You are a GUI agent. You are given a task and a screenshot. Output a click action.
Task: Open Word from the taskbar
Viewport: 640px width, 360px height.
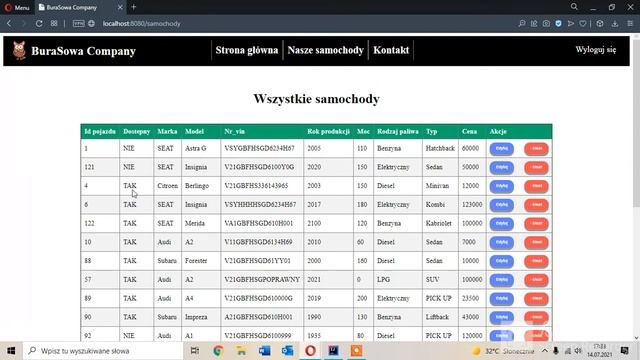[264, 351]
